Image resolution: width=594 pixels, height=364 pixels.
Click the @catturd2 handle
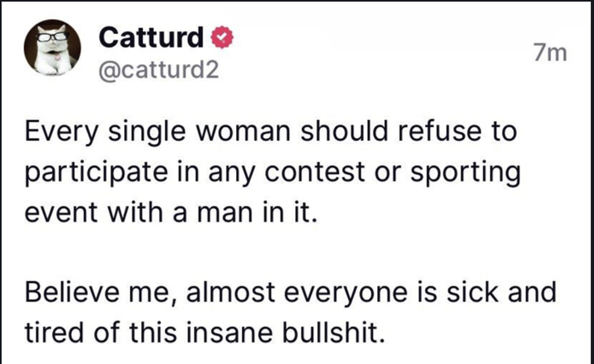click(x=159, y=70)
